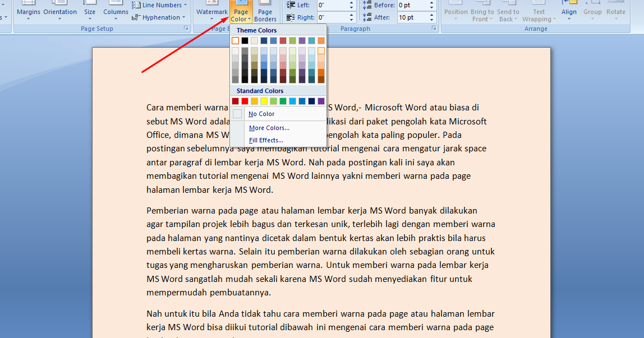Open the Paragraph dialog launcher
Viewport: 644px width, 338px height.
pos(434,28)
